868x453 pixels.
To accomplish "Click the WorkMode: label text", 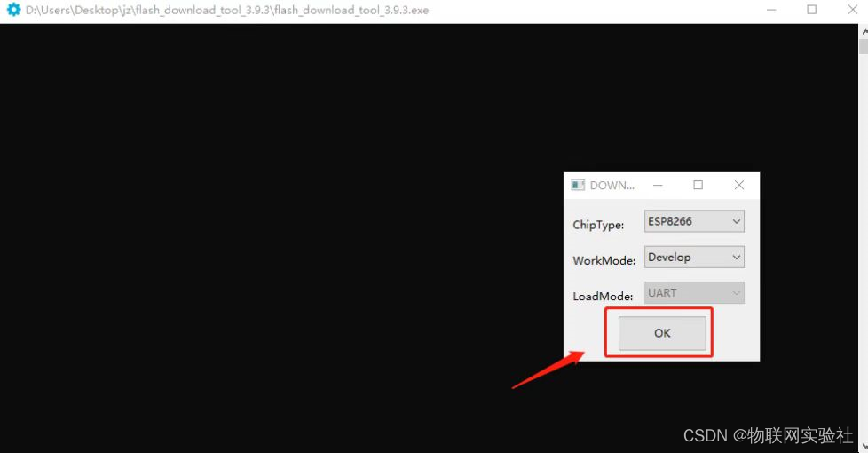I will 604,260.
